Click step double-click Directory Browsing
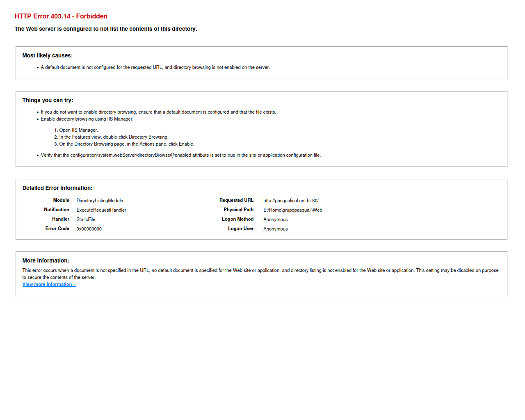This screenshot has height=420, width=525. pos(114,137)
